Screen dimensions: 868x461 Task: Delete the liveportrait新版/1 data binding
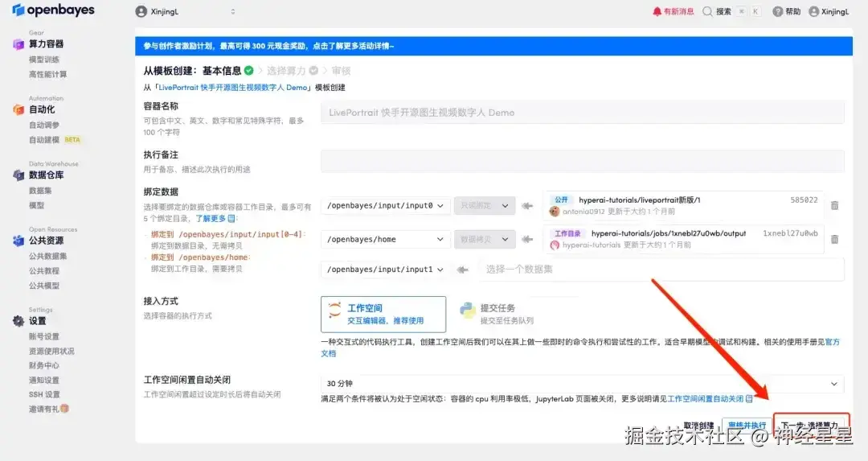(834, 205)
